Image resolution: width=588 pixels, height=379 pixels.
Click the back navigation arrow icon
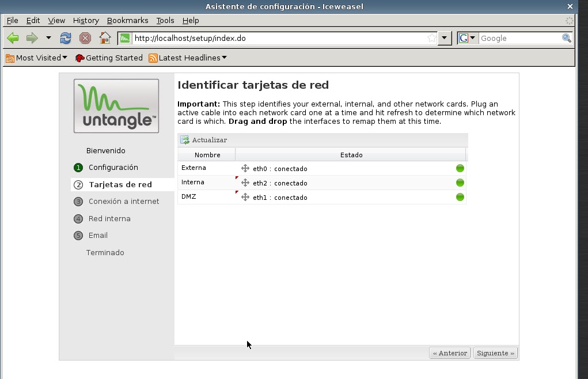coord(12,38)
